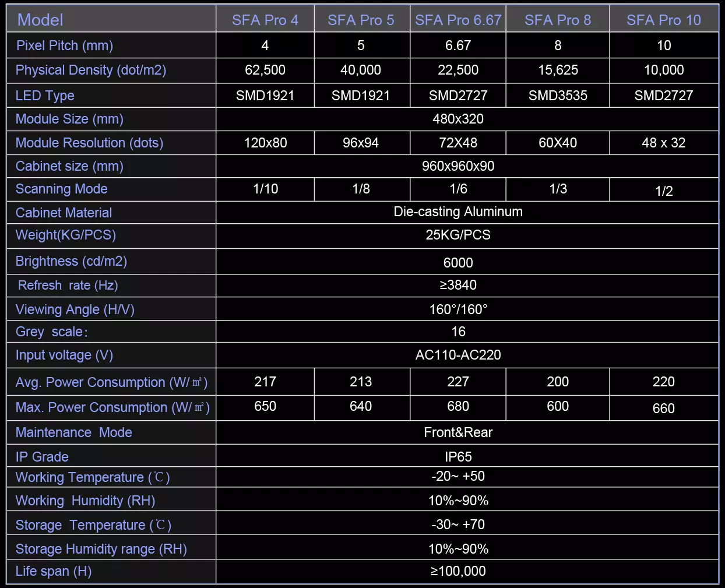The width and height of the screenshot is (725, 588).
Task: Click the Front&Rear maintenance mode value
Action: [458, 432]
